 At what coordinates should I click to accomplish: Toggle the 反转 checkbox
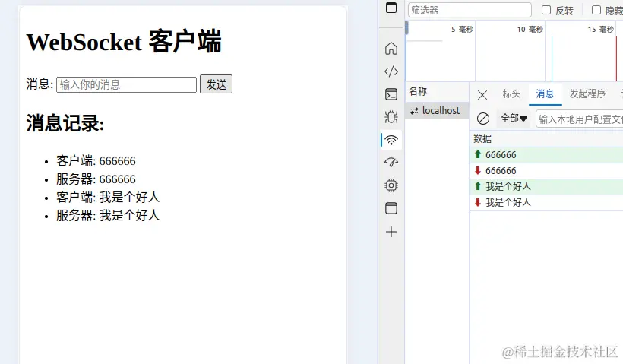pos(546,10)
